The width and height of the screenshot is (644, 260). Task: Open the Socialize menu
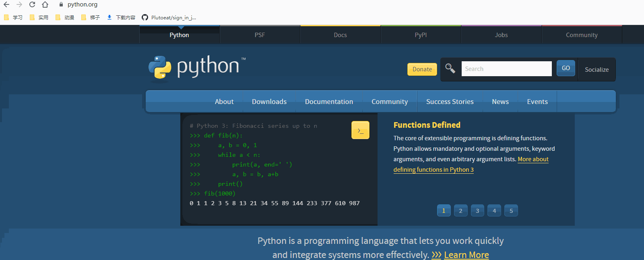[x=597, y=70]
